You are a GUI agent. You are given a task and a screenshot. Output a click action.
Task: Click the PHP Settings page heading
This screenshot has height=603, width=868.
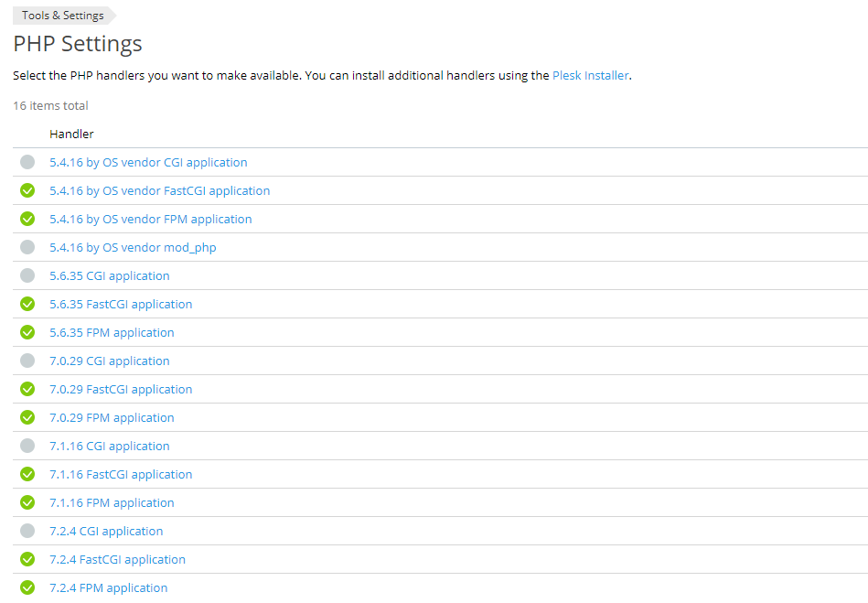click(x=78, y=44)
